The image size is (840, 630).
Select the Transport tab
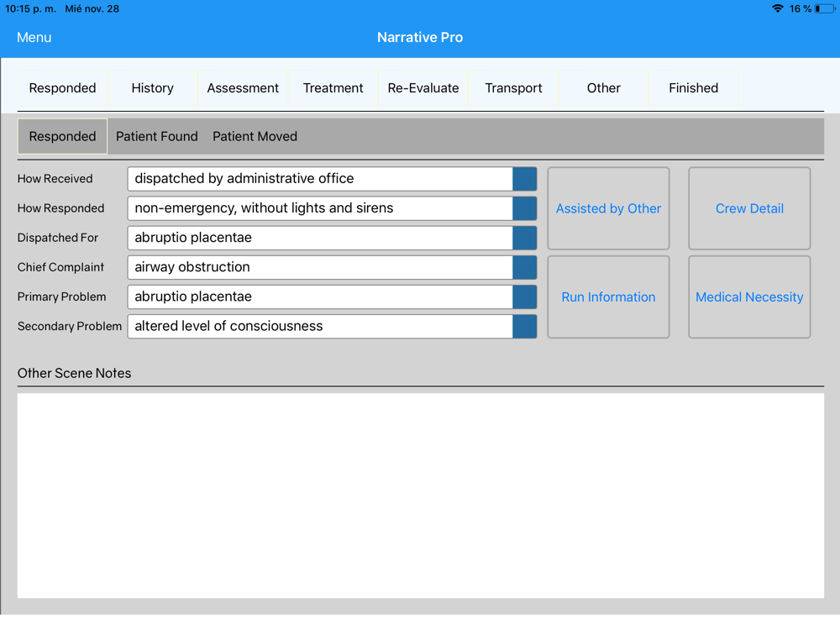[x=513, y=88]
